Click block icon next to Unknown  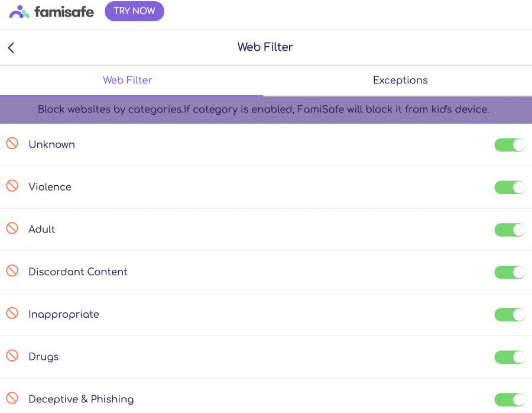12,143
